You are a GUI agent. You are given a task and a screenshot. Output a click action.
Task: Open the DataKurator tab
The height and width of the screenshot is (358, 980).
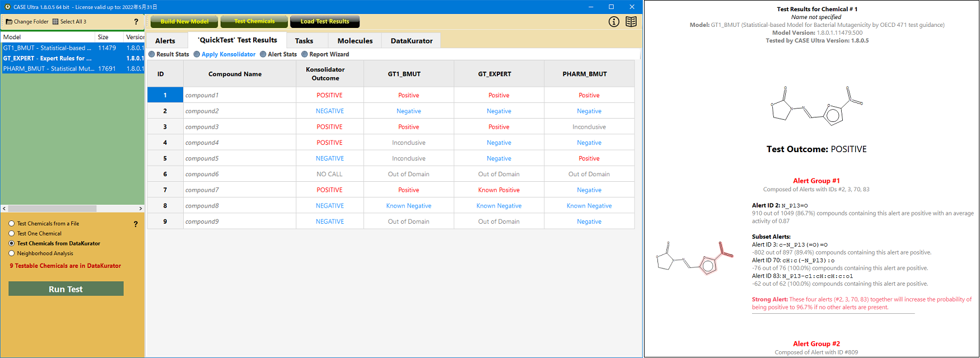412,41
